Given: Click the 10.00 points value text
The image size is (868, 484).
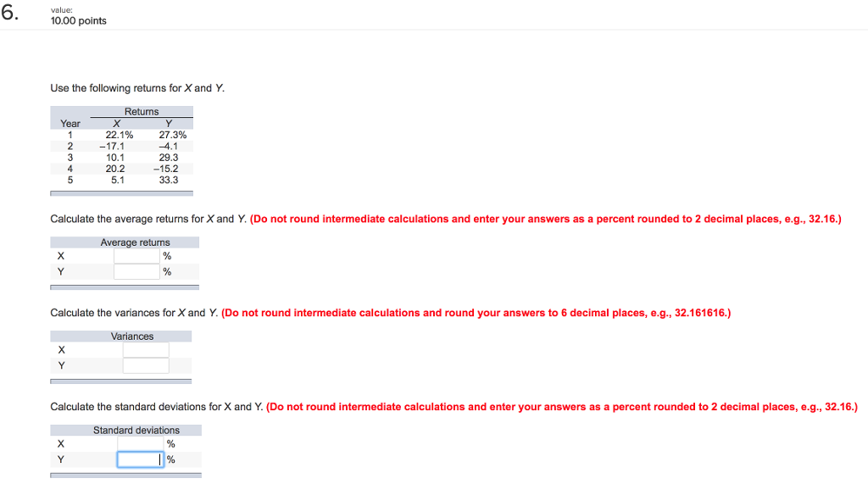Looking at the screenshot, I should (79, 21).
